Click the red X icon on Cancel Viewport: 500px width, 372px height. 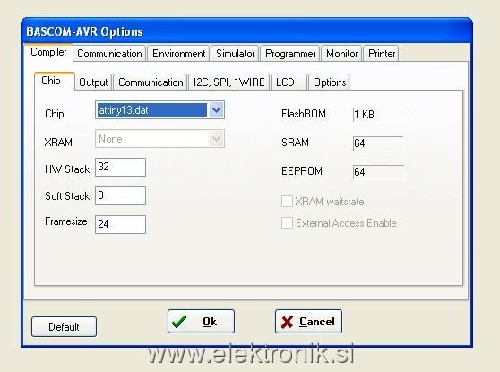coord(287,322)
